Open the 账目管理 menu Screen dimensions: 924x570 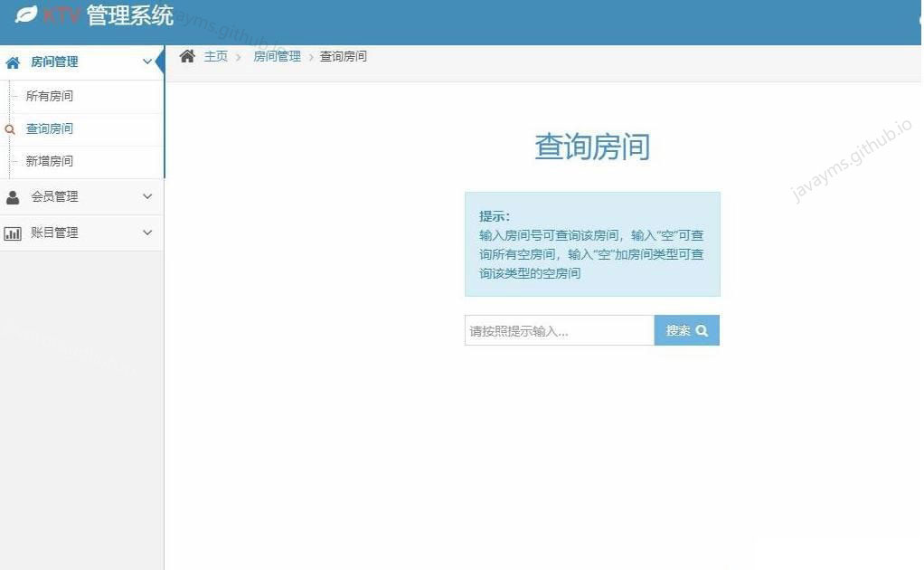(x=82, y=233)
